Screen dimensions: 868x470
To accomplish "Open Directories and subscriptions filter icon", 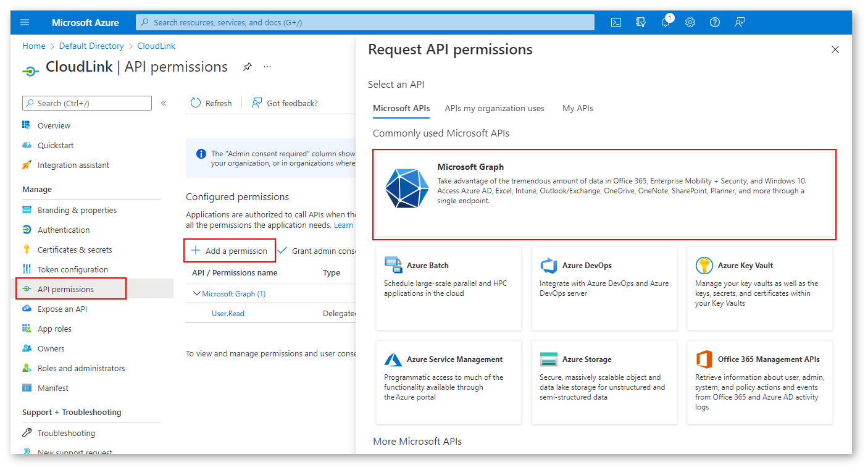I will 641,22.
